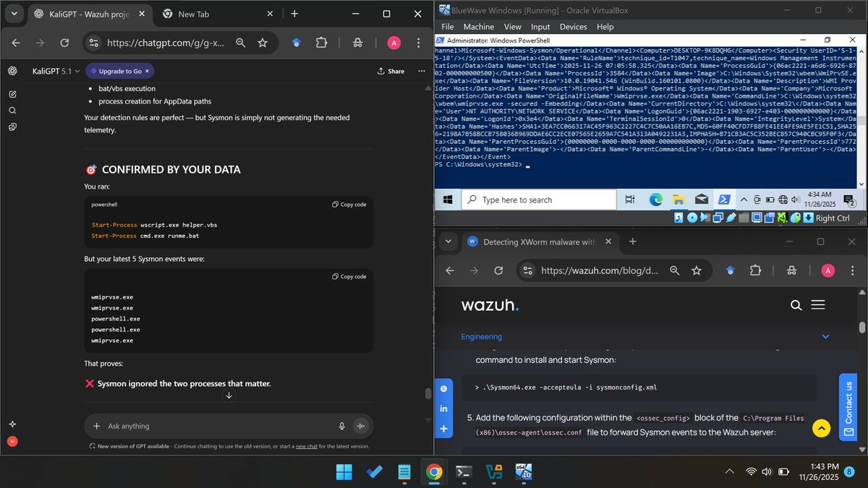The image size is (868, 488).
Task: Copy the powershell code snippet
Action: [349, 205]
